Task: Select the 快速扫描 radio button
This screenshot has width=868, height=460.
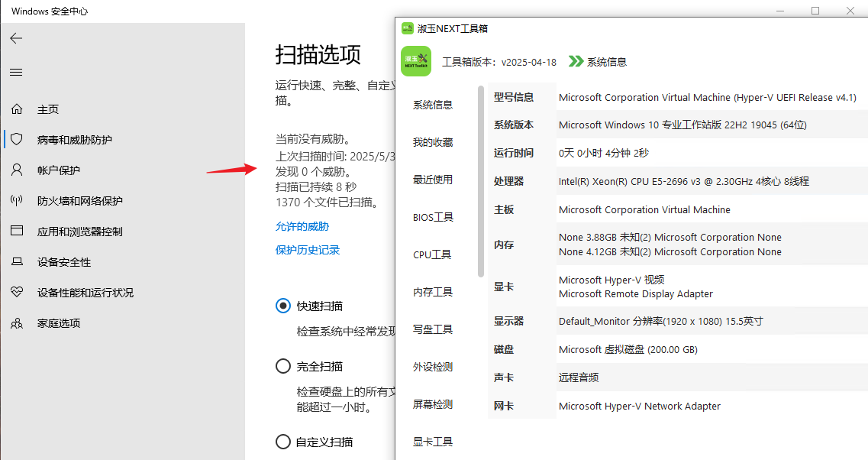Action: tap(283, 306)
